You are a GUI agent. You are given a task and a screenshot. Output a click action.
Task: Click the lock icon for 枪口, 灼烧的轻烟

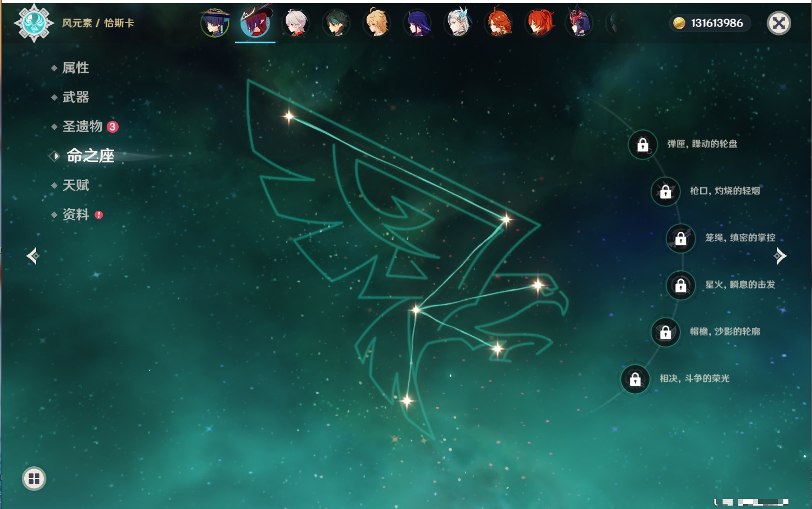coord(666,192)
